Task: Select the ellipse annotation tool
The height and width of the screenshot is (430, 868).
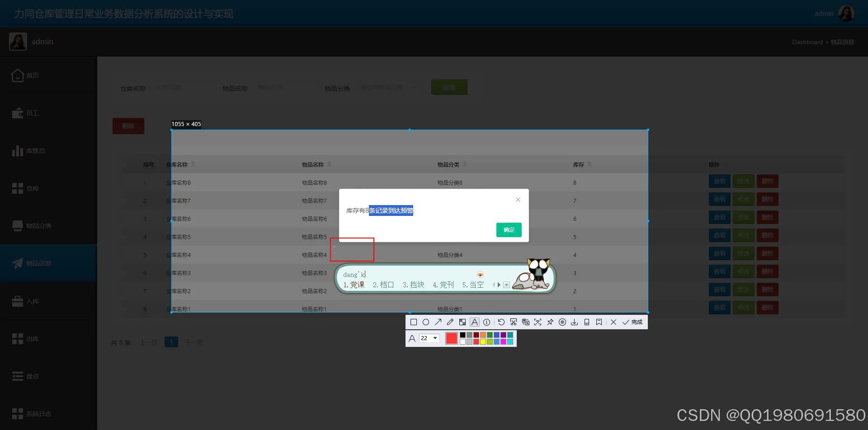Action: (x=426, y=322)
